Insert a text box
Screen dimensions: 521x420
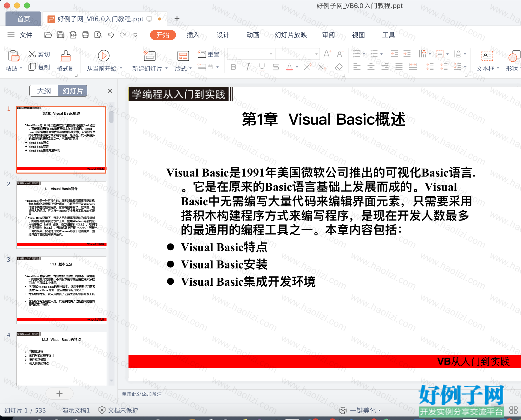point(487,56)
